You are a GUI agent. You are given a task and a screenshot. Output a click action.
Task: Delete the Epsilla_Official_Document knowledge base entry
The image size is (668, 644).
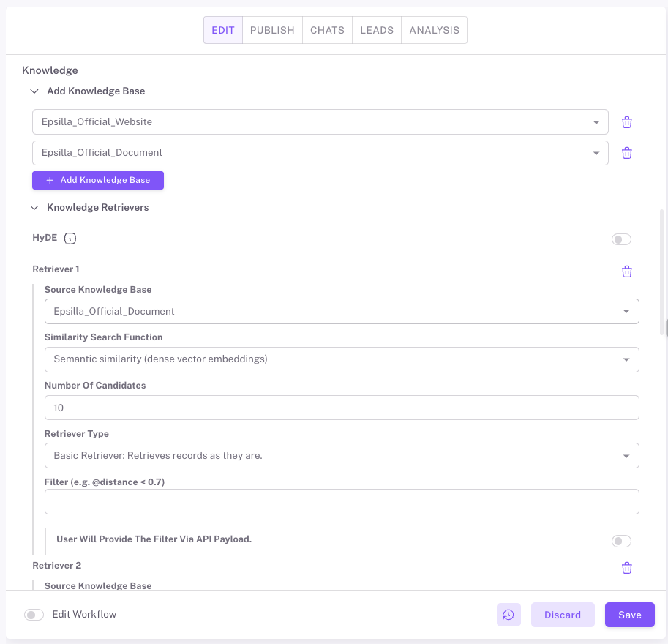pyautogui.click(x=626, y=153)
